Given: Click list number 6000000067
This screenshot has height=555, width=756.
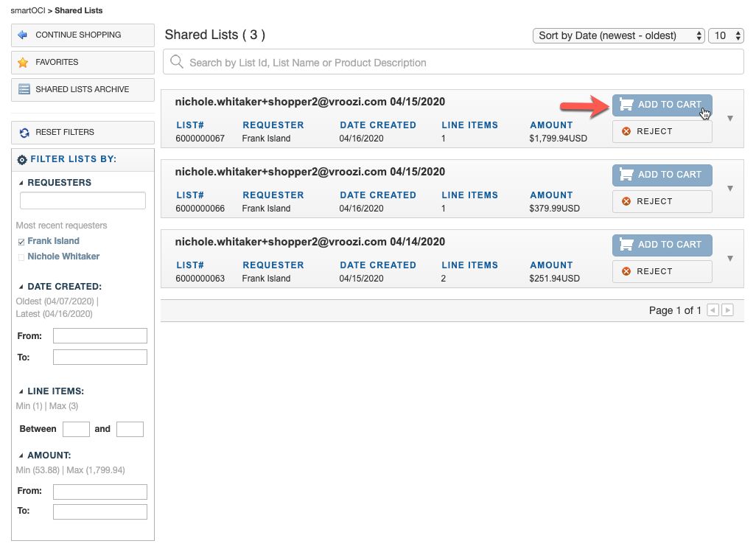Looking at the screenshot, I should pos(200,139).
